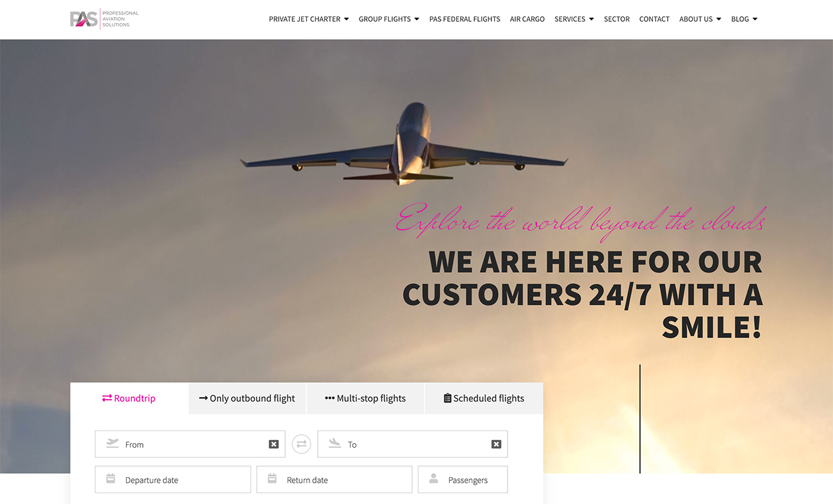This screenshot has height=504, width=833.
Task: Click the landing plane icon in To field
Action: coord(334,443)
